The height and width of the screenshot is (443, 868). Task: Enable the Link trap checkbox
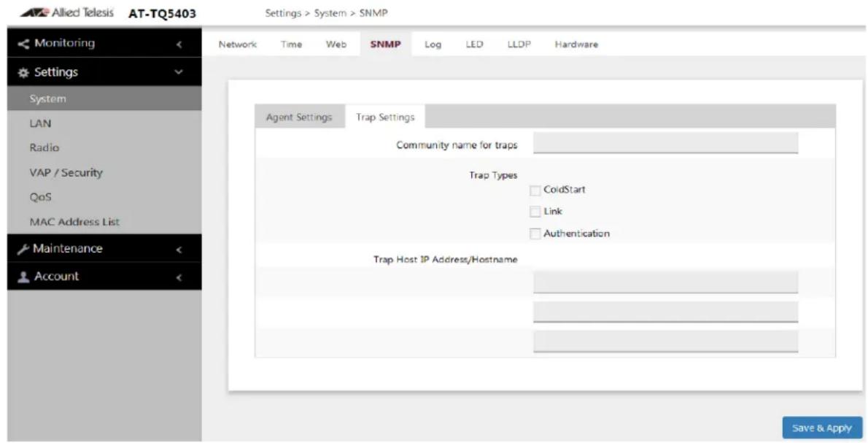[x=535, y=212]
